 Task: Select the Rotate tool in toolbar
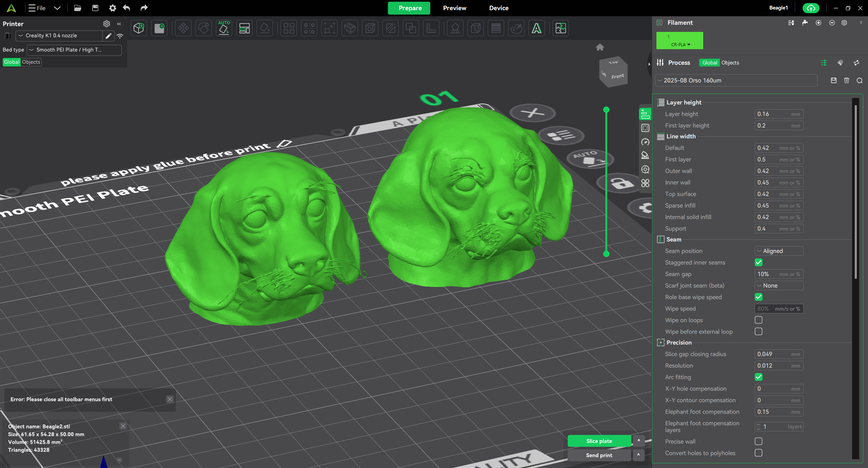(204, 28)
